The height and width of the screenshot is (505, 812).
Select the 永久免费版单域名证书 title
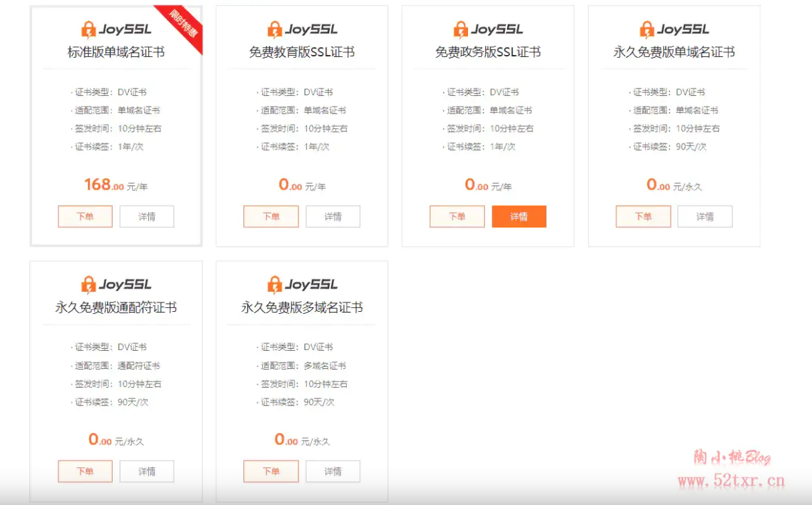point(674,52)
